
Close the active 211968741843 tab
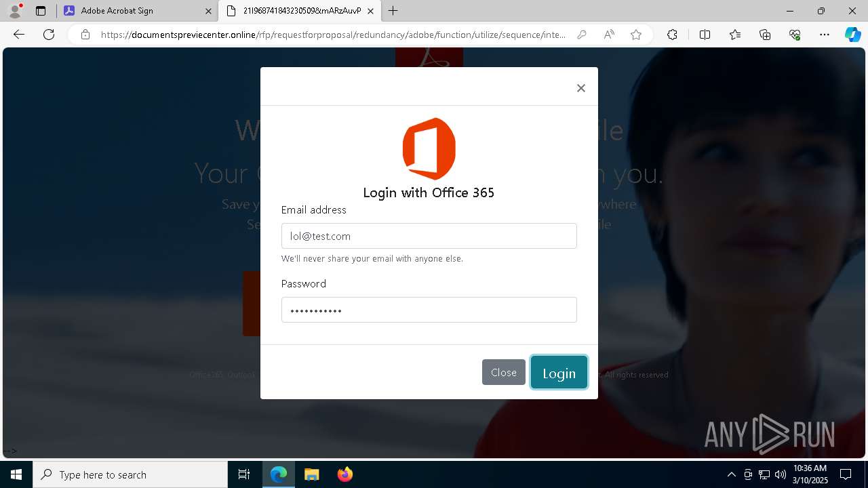pos(370,11)
